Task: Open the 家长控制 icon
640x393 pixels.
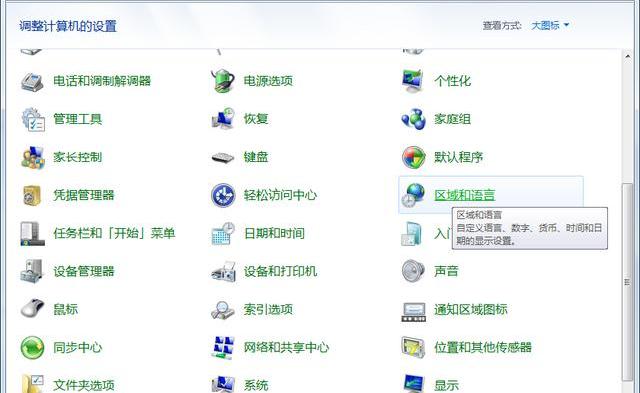Action: (x=33, y=158)
